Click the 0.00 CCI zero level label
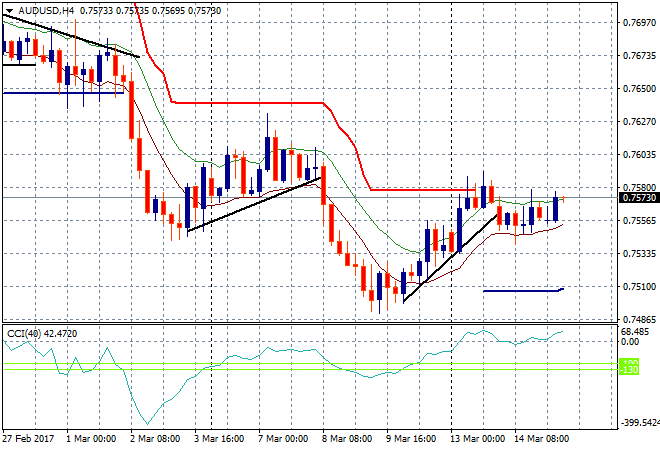Viewport: 660px width, 450px height. tap(630, 341)
